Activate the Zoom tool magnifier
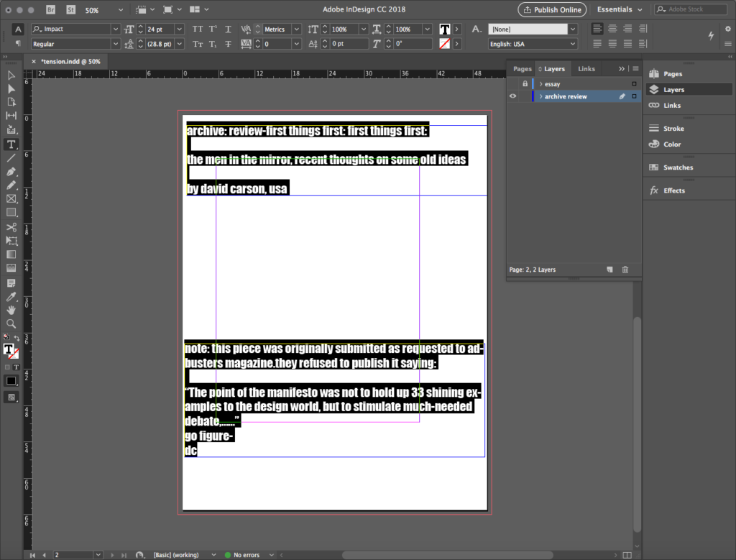The width and height of the screenshot is (736, 560). click(x=11, y=323)
